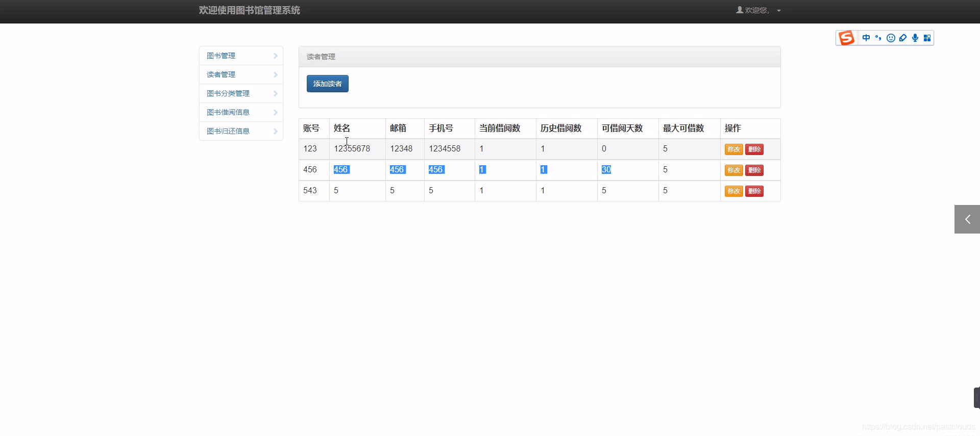Open 图书借阅信息 in sidebar
This screenshot has height=436, width=980.
241,112
